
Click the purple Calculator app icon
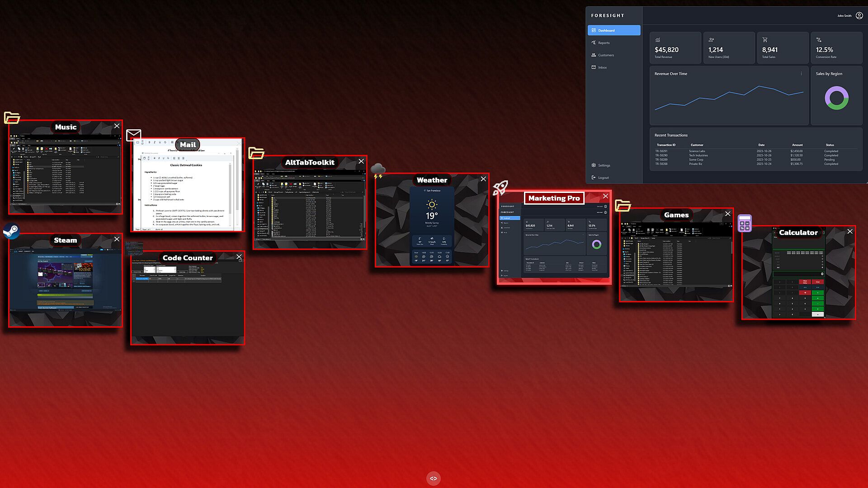click(x=745, y=223)
